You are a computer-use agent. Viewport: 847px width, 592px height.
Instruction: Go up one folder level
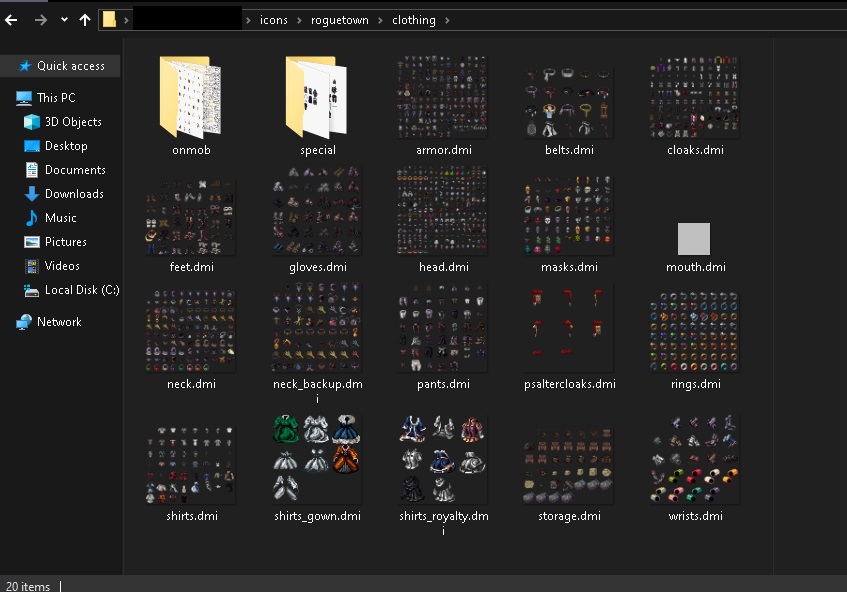(x=85, y=21)
